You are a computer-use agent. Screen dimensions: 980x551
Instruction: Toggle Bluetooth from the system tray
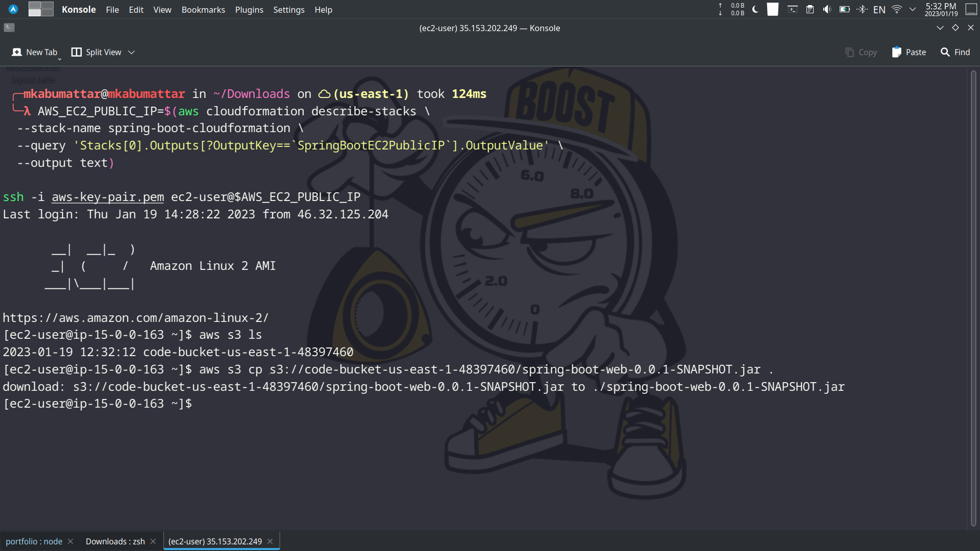click(862, 9)
